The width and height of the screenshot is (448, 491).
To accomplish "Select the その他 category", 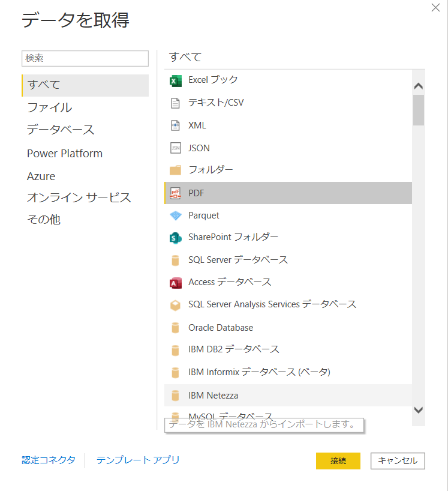I will 44,220.
